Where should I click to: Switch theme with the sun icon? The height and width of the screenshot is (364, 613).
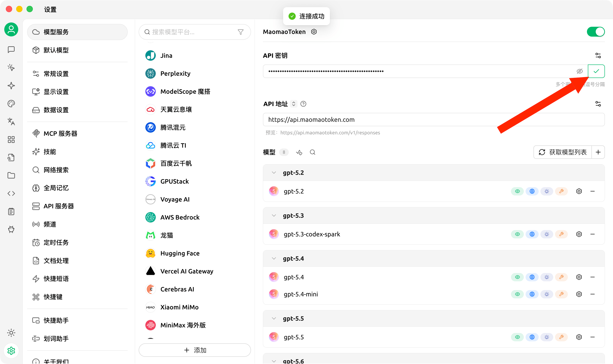tap(11, 333)
